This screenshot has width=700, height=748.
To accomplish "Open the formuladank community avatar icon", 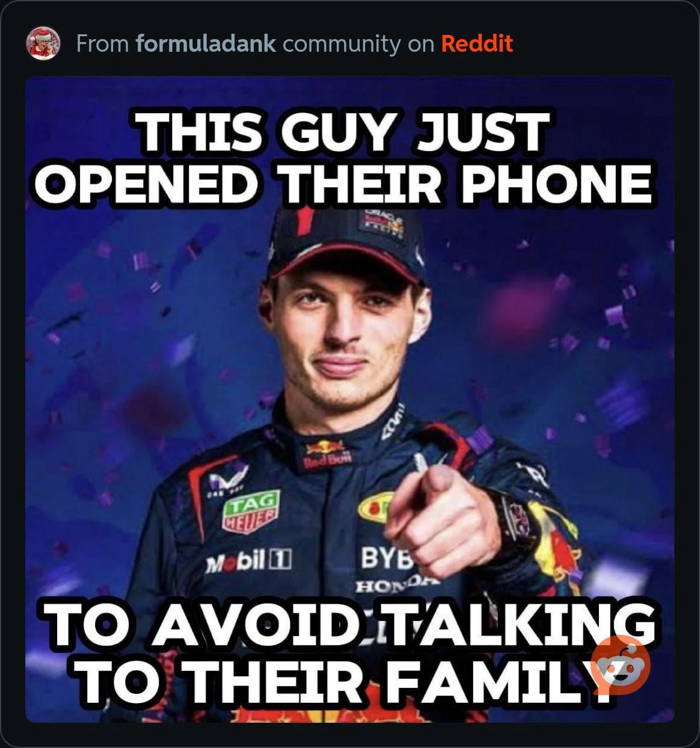I will click(x=43, y=43).
